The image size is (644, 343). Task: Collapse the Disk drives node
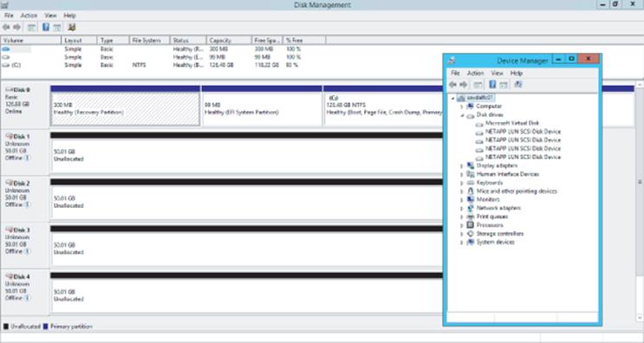pos(462,115)
